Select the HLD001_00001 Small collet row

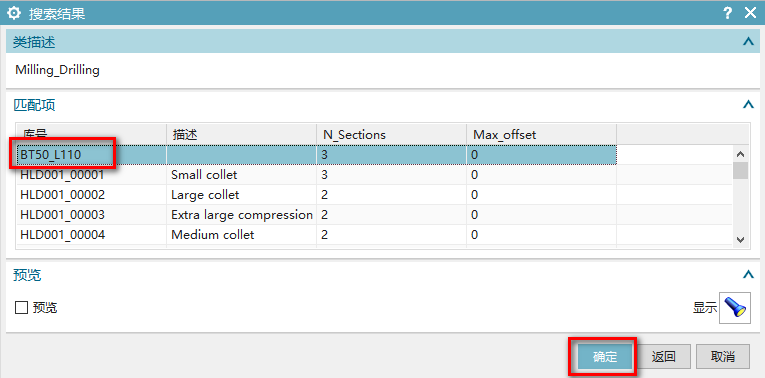(316, 175)
